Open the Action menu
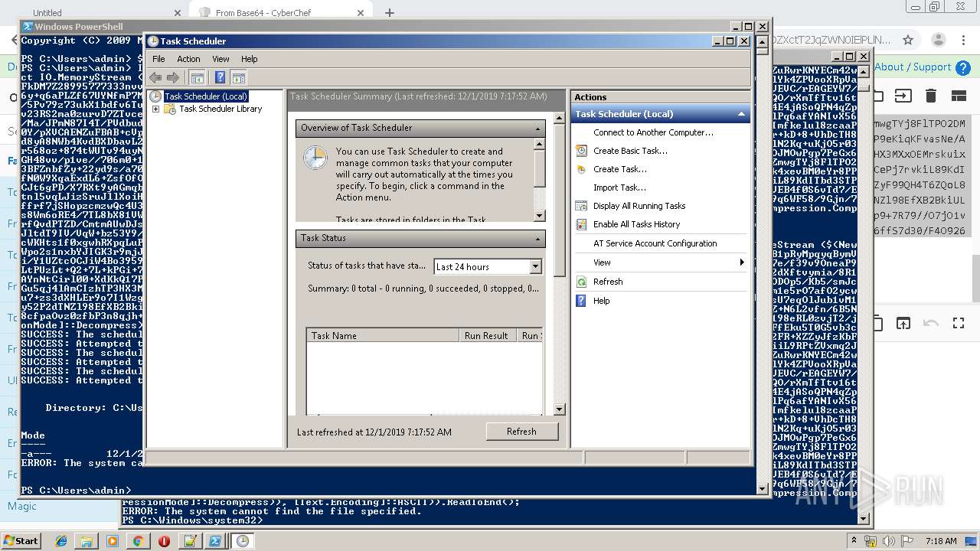Viewport: 980px width, 551px height. (188, 59)
